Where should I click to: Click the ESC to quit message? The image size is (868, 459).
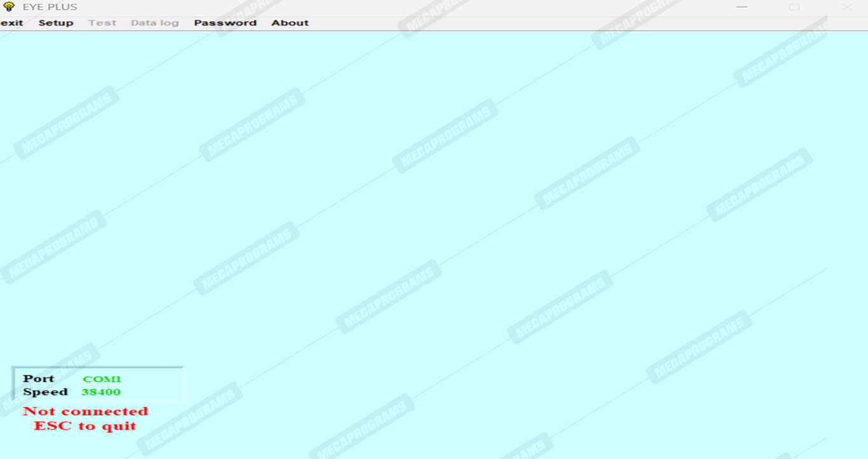(x=85, y=426)
